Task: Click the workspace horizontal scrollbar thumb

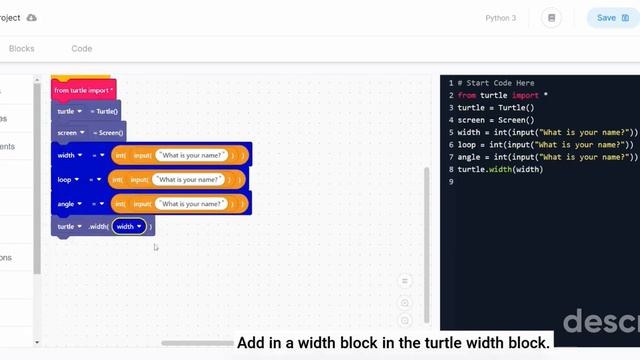Action: click(197, 343)
